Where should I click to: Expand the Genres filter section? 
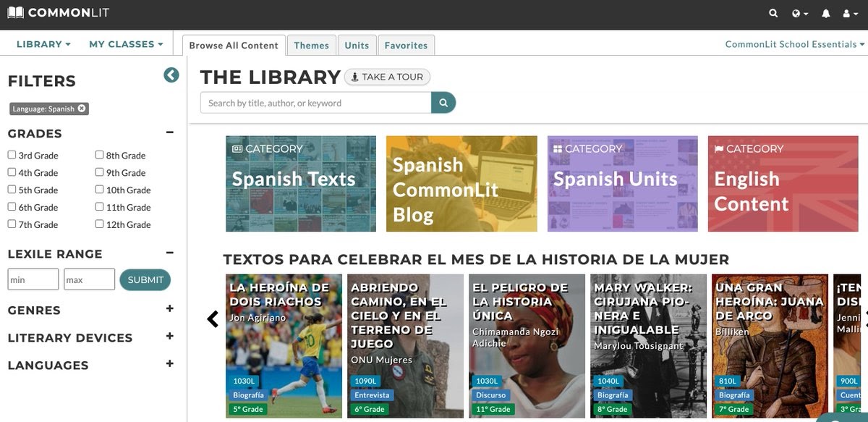coord(170,309)
